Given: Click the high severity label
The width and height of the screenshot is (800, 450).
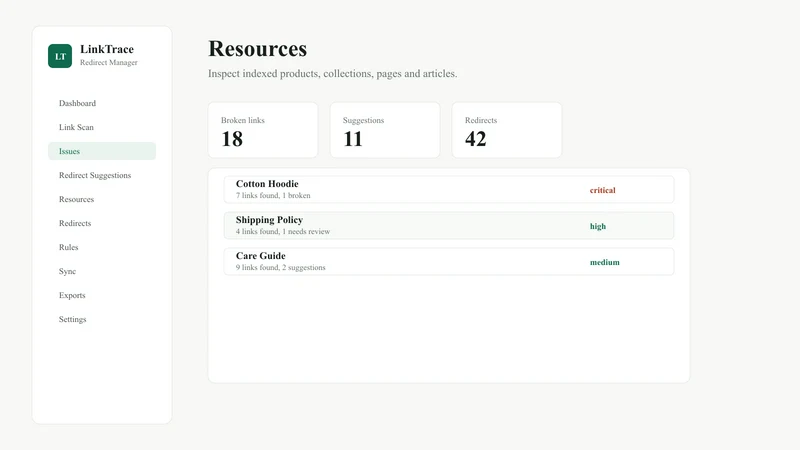Looking at the screenshot, I should click(597, 226).
